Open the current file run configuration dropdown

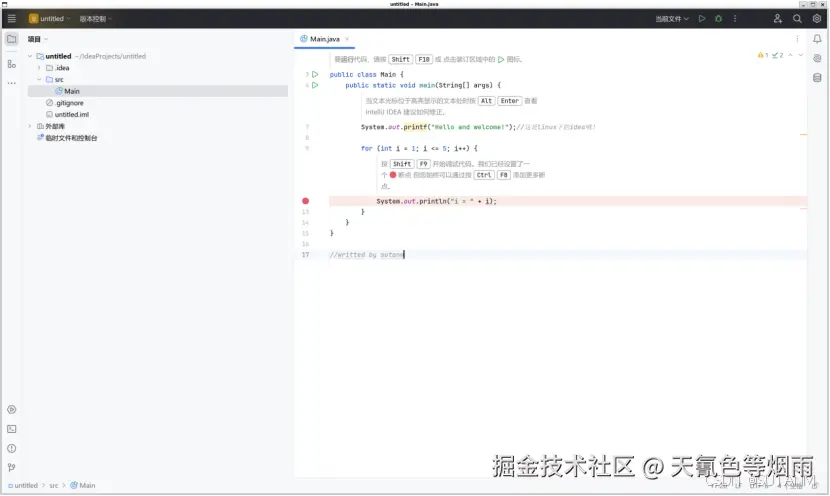point(672,19)
